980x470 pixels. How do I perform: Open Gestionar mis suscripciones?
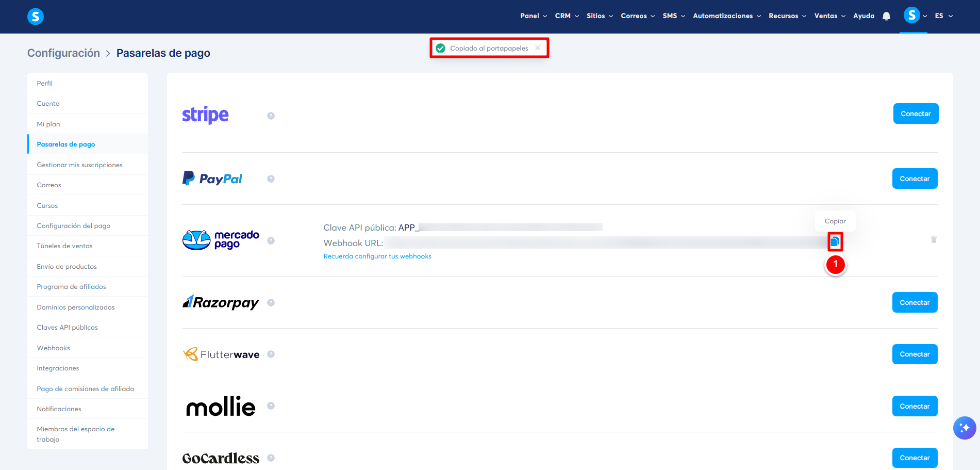pos(88,165)
